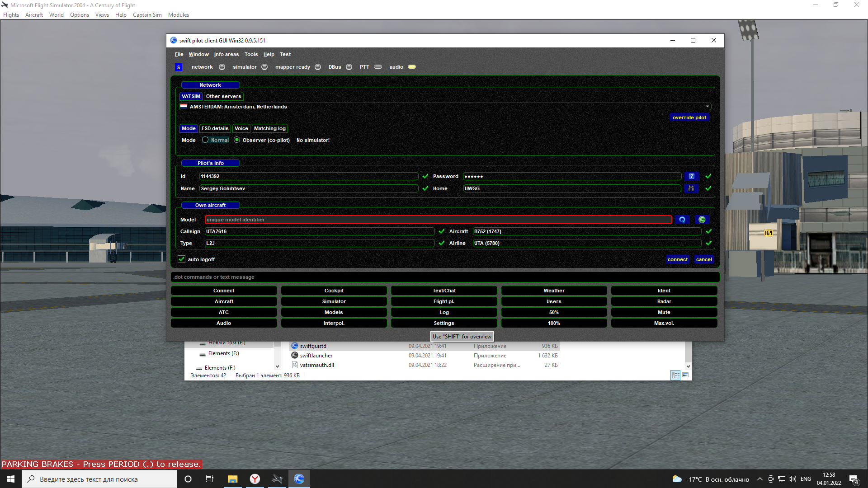Switch Explorer to large icons view
This screenshot has height=488, width=868.
point(685,375)
